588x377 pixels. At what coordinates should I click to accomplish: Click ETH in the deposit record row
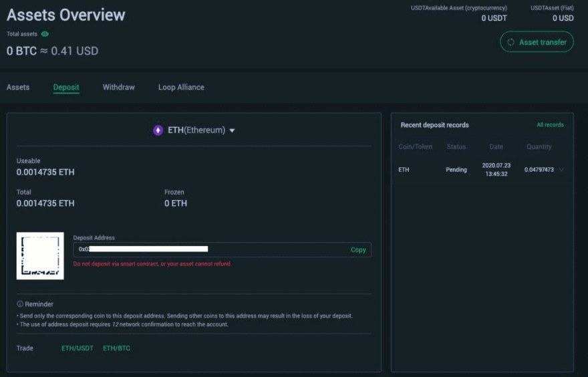pos(404,170)
